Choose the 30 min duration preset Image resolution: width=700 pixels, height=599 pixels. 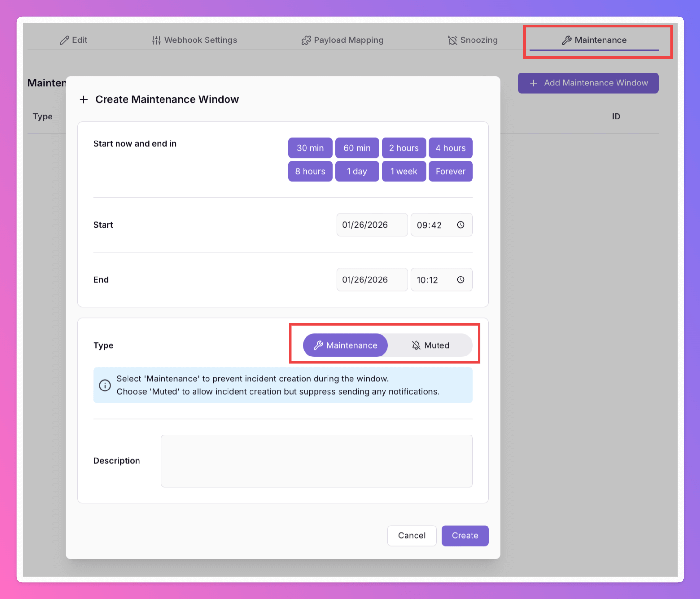tap(310, 148)
